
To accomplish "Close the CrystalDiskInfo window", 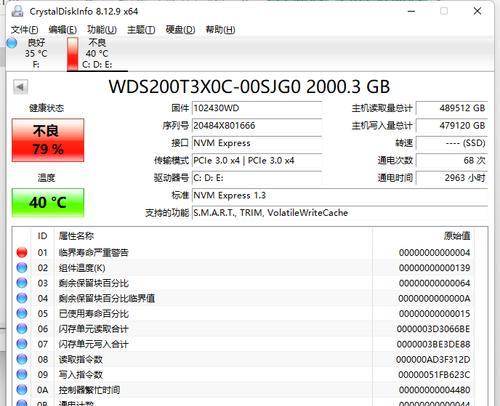I will [477, 11].
